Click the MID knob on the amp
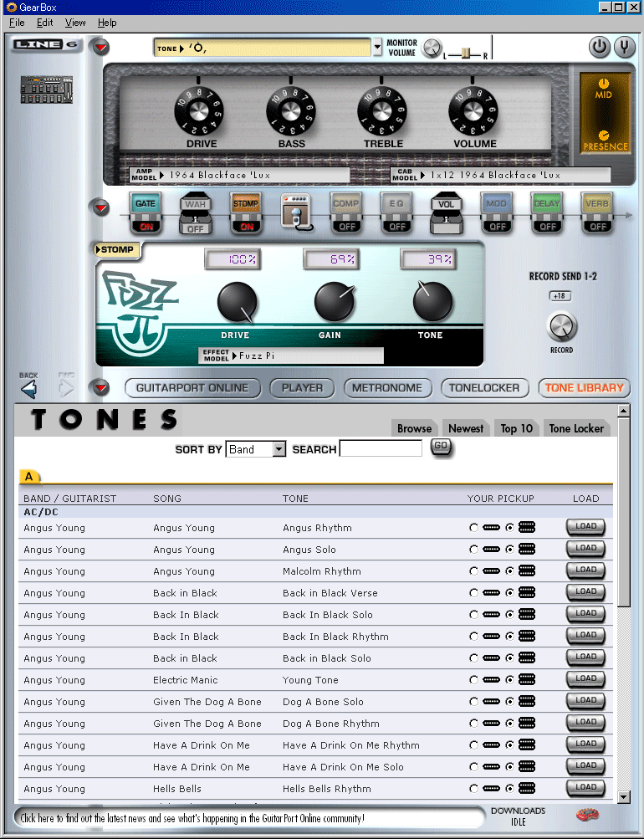The width and height of the screenshot is (644, 839). 604,84
